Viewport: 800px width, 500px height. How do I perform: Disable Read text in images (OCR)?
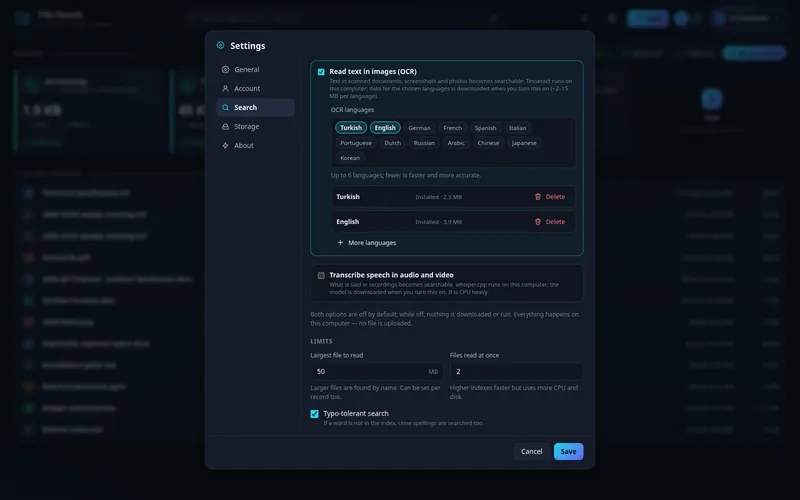[x=321, y=72]
